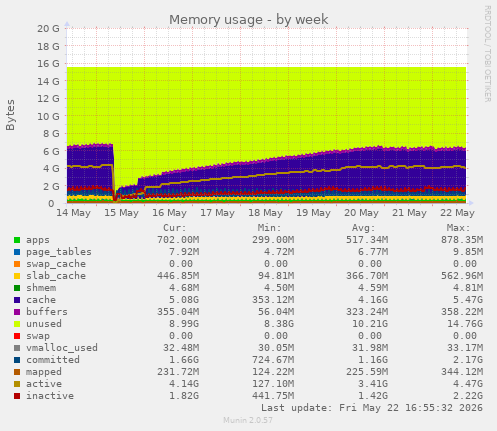Click the indigo cache legend swatch
The height and width of the screenshot is (431, 497).
click(17, 300)
